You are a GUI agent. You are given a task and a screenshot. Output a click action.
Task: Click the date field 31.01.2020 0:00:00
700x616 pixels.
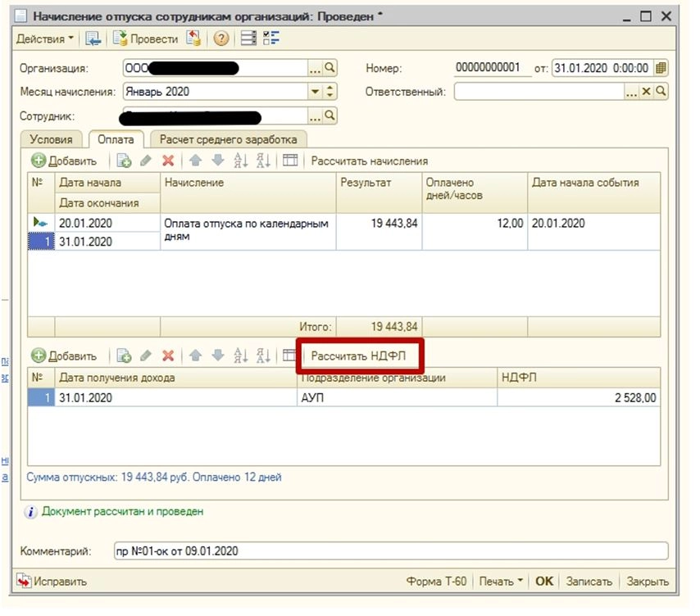coord(602,68)
